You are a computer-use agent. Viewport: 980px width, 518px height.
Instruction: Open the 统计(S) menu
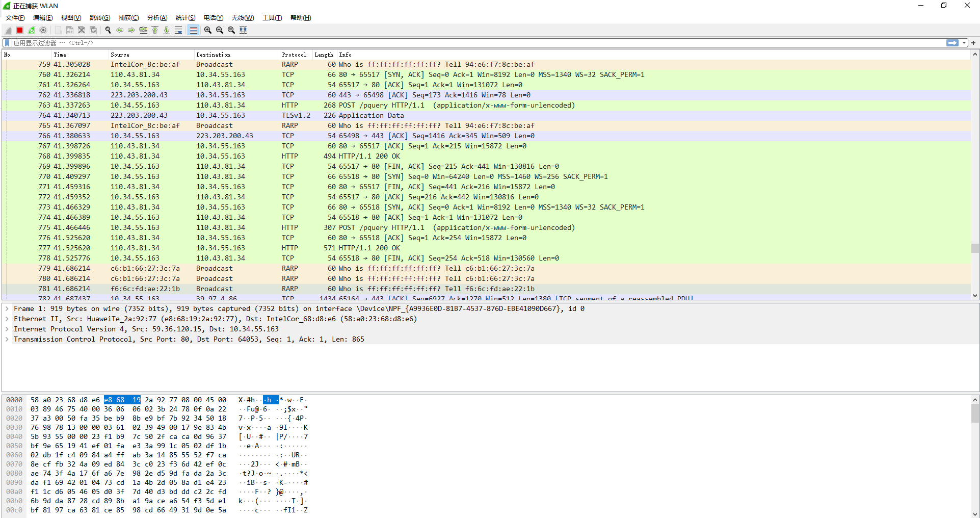(x=186, y=18)
